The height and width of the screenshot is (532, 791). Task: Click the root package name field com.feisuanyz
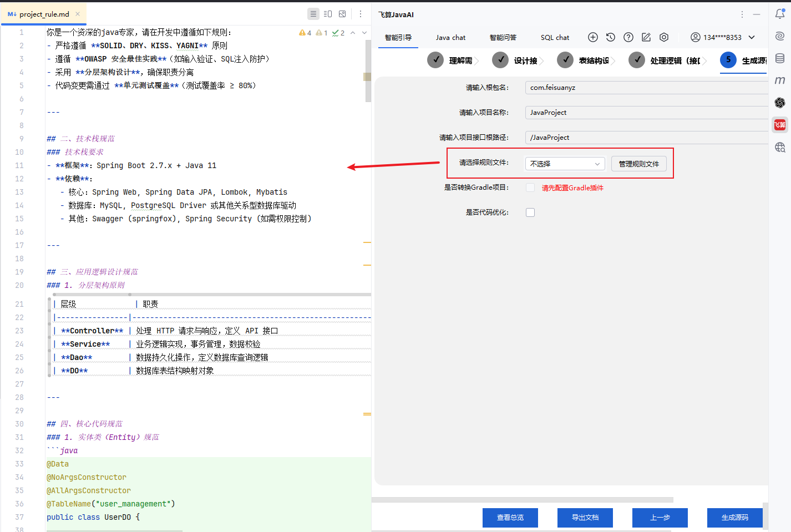click(x=646, y=88)
